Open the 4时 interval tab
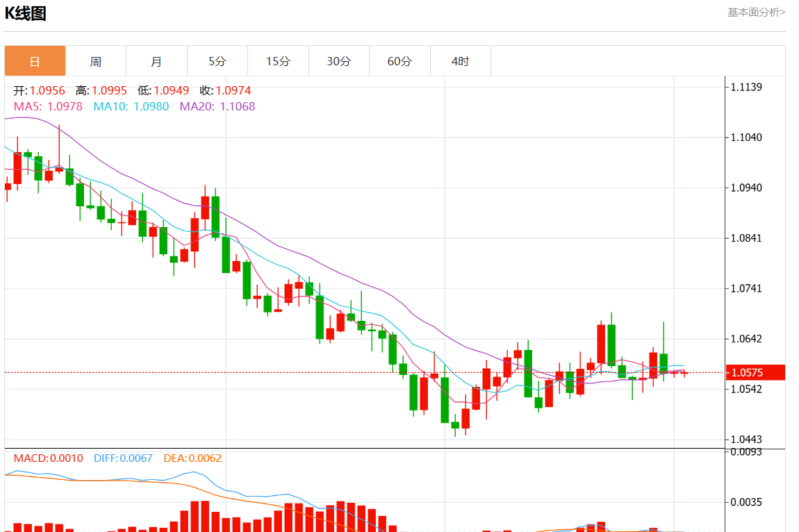The image size is (799, 532). [461, 61]
